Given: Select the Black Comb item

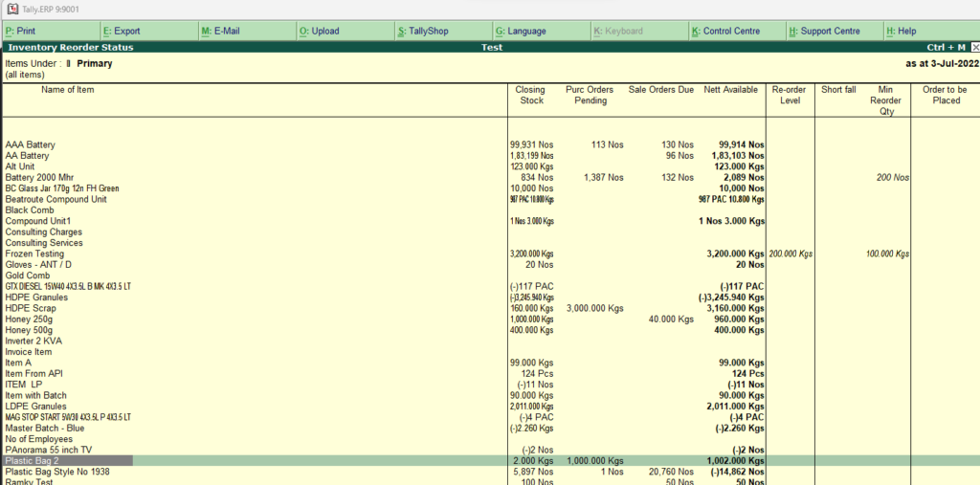Looking at the screenshot, I should pos(30,210).
